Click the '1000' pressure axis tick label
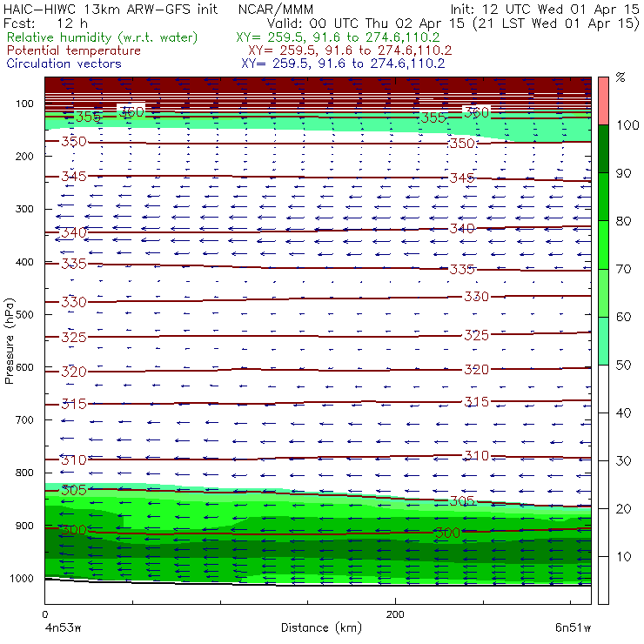The height and width of the screenshot is (644, 644). click(x=22, y=578)
